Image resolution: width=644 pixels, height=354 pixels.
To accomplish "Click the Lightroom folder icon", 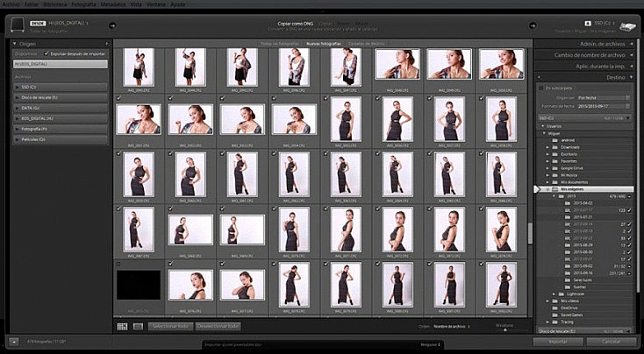I will click(x=561, y=294).
